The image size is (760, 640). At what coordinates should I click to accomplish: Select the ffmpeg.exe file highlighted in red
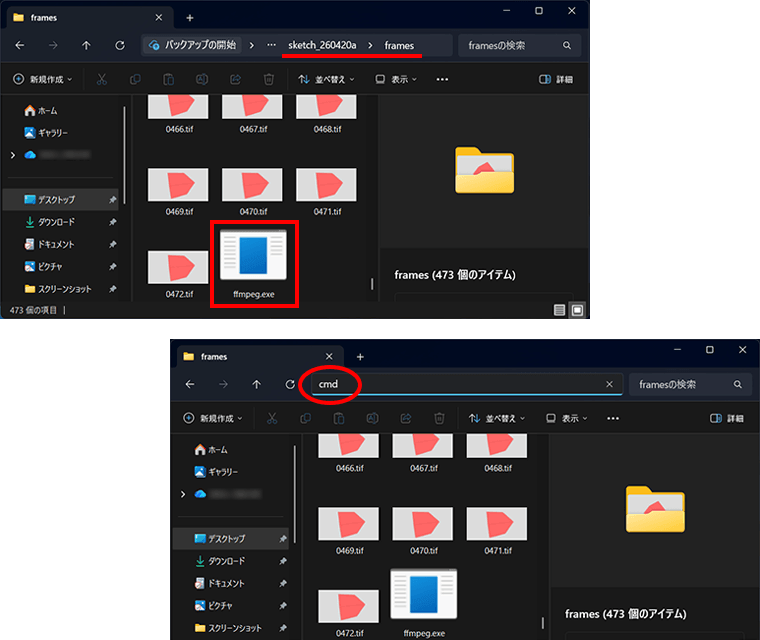[253, 263]
